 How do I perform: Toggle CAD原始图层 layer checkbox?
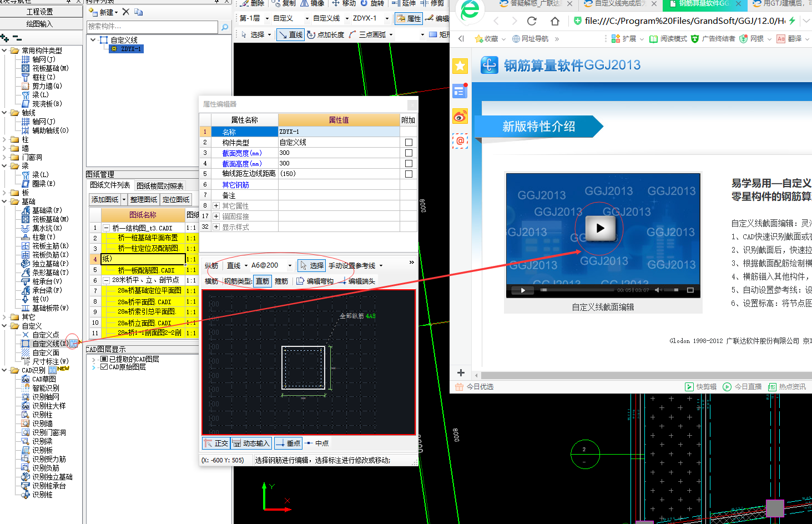point(104,367)
